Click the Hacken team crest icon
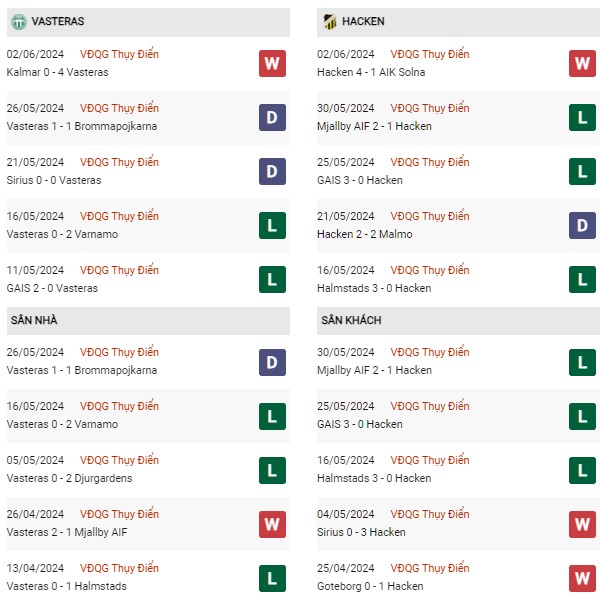The image size is (600, 599). tap(329, 22)
